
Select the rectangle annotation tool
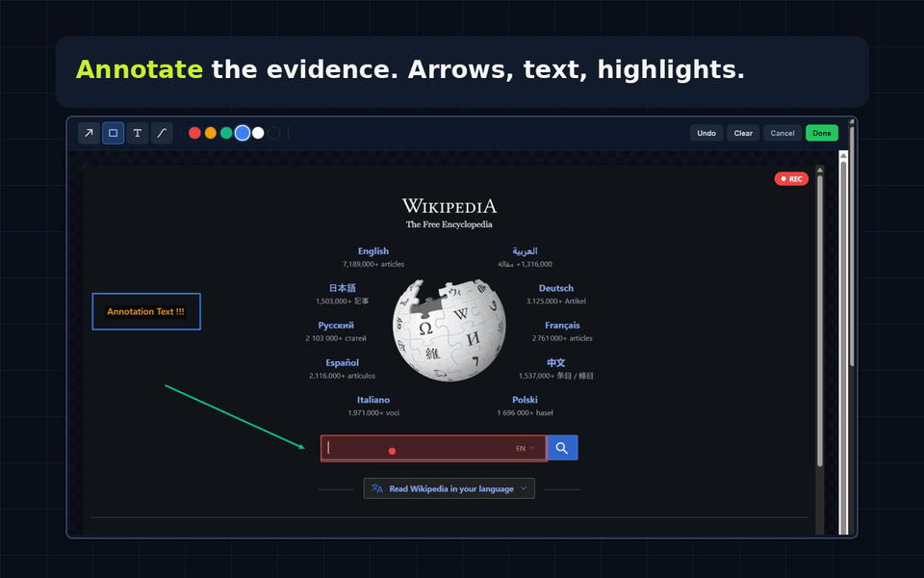(114, 133)
